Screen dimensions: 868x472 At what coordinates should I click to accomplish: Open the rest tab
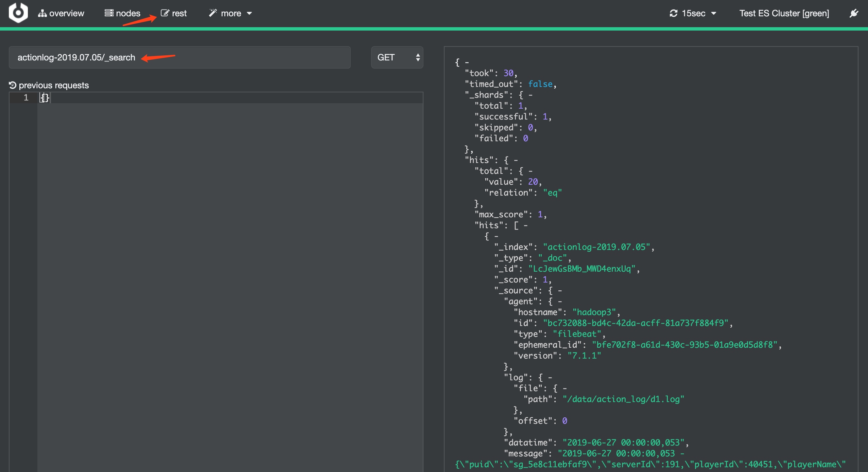tap(174, 13)
